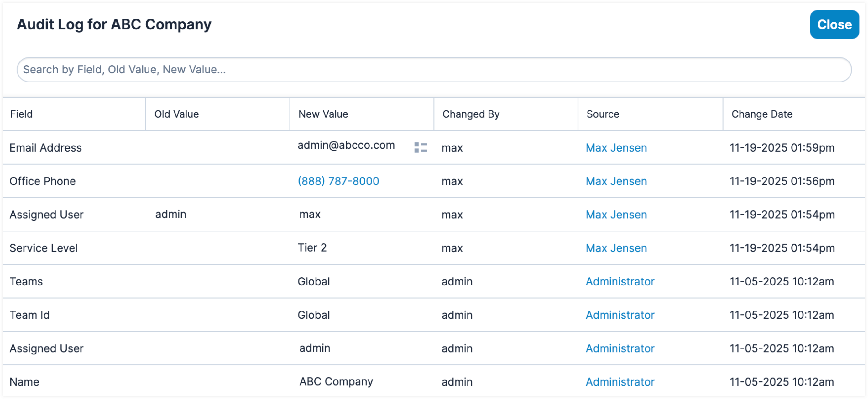Sort by the Field column header
Screen dimensions: 868x399
[x=21, y=114]
